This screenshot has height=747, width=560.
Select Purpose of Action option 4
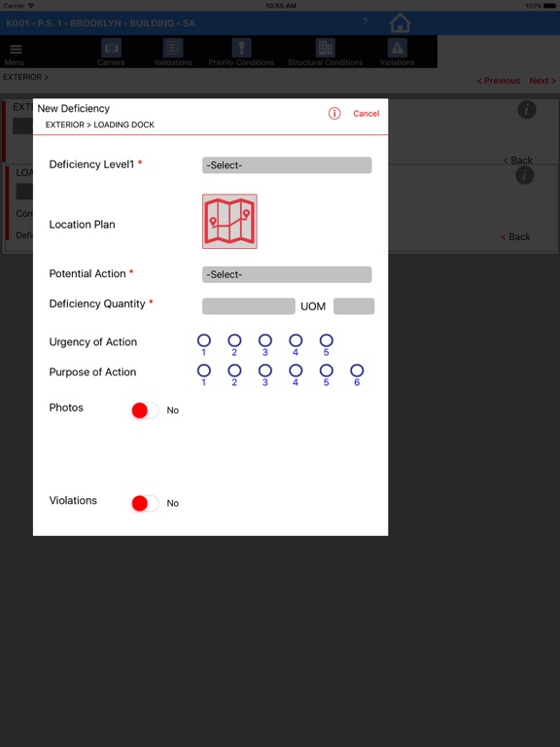pos(296,371)
